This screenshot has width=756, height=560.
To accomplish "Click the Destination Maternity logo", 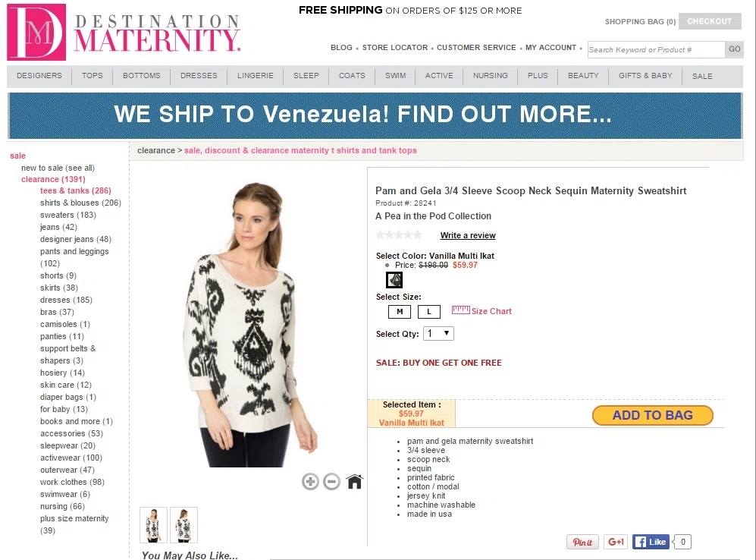I will pos(124,33).
